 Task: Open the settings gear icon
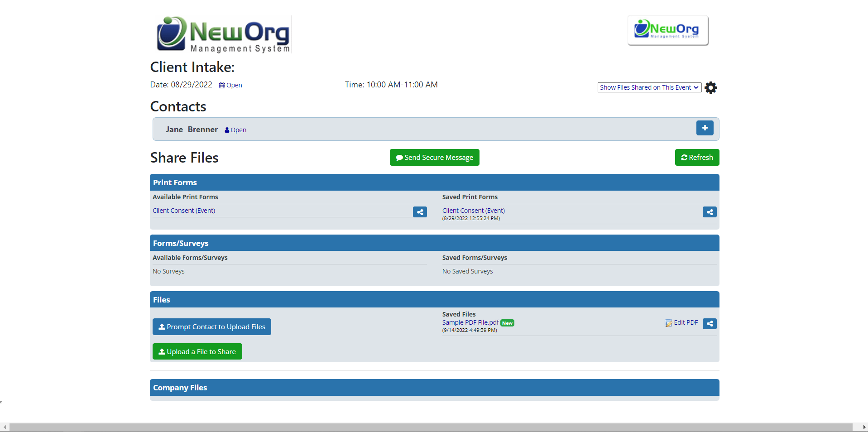(710, 87)
